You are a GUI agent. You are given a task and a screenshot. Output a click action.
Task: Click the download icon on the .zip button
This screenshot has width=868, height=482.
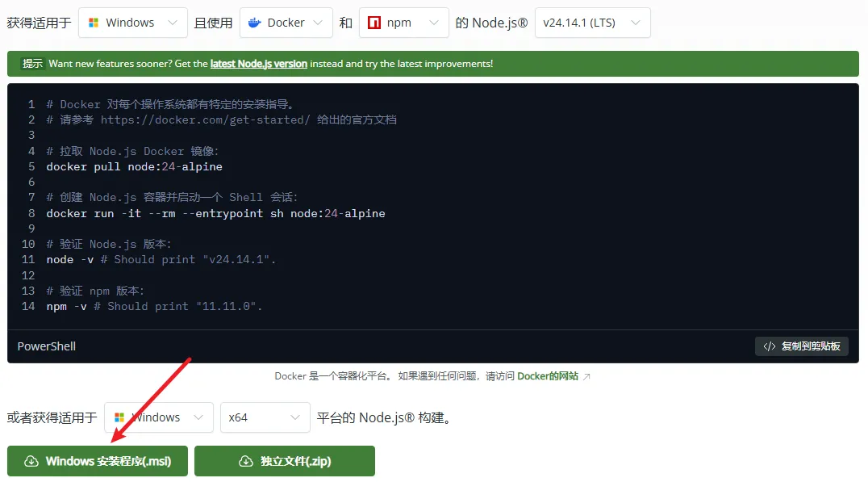pos(246,461)
